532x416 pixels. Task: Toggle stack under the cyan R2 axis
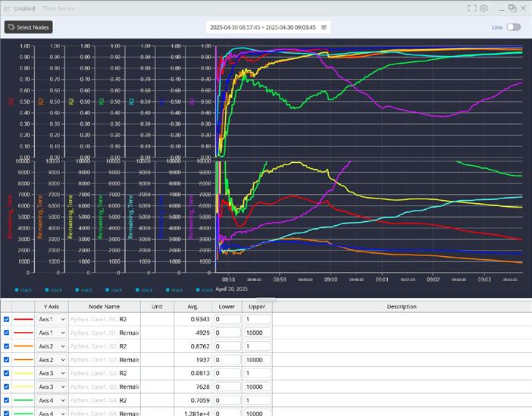pos(144,289)
